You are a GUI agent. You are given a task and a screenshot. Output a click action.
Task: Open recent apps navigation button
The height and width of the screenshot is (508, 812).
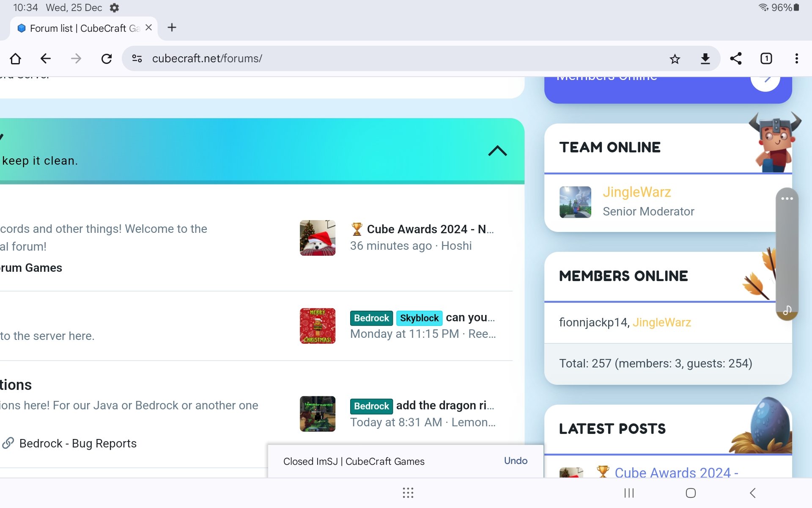pyautogui.click(x=629, y=493)
